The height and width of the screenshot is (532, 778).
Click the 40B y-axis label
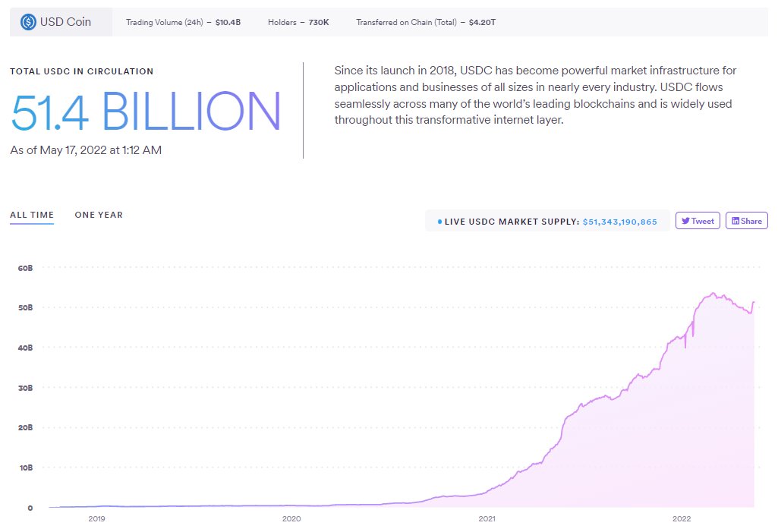pyautogui.click(x=25, y=348)
